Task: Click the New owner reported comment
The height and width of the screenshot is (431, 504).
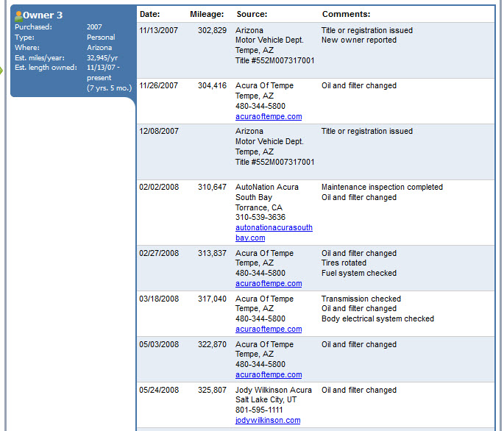Action: pyautogui.click(x=358, y=40)
